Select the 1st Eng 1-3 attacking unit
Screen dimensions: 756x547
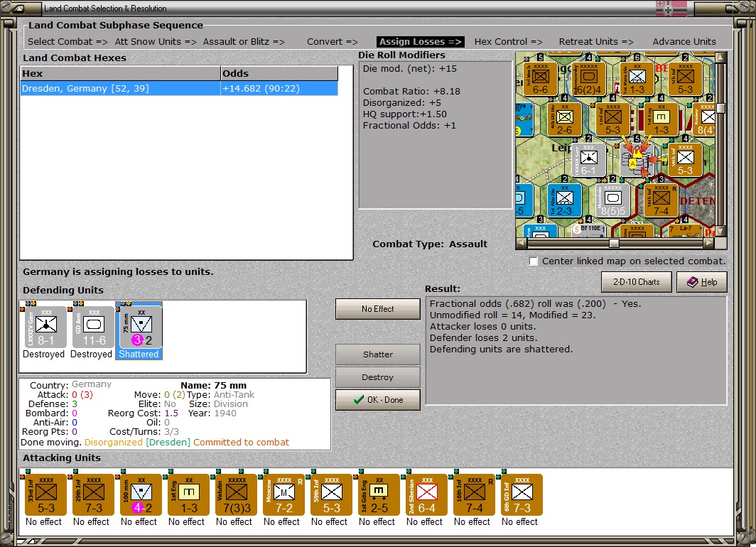tap(188, 495)
